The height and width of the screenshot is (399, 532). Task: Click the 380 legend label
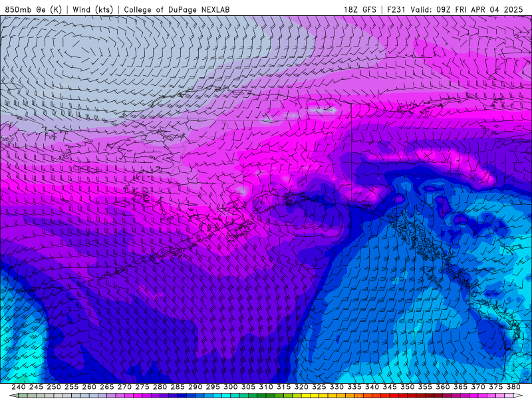pyautogui.click(x=513, y=387)
